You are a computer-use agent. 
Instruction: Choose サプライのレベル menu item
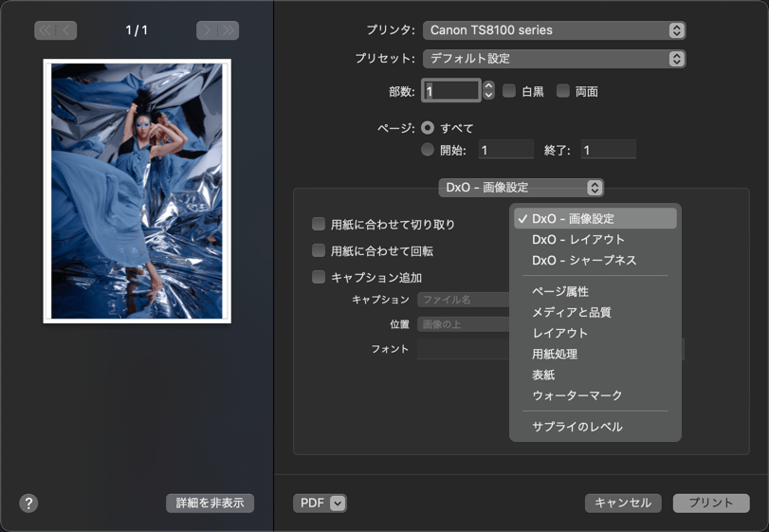595,427
